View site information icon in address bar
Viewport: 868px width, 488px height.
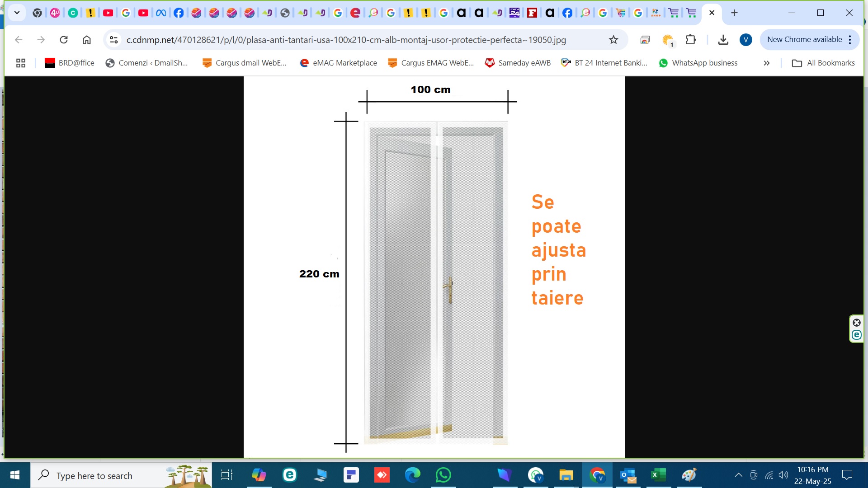[114, 40]
